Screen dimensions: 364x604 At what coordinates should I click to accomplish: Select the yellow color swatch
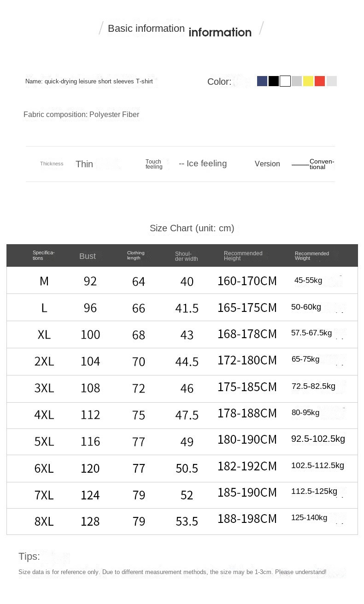pyautogui.click(x=308, y=81)
